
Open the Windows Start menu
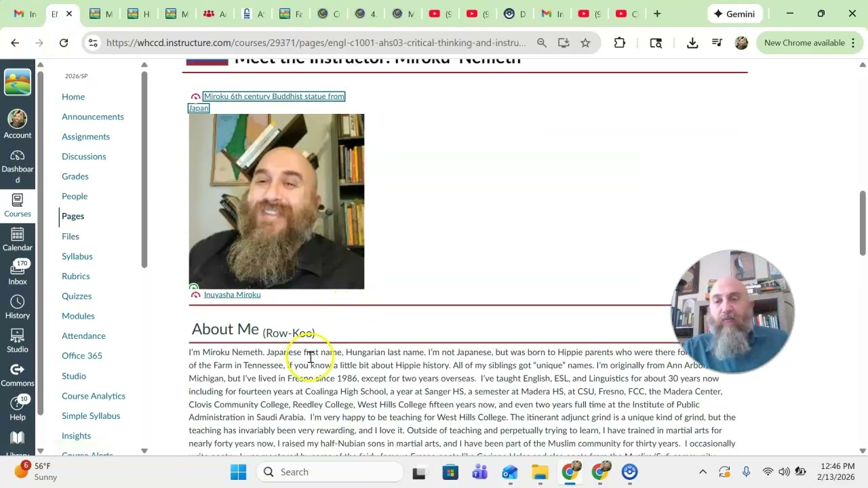coord(238,472)
